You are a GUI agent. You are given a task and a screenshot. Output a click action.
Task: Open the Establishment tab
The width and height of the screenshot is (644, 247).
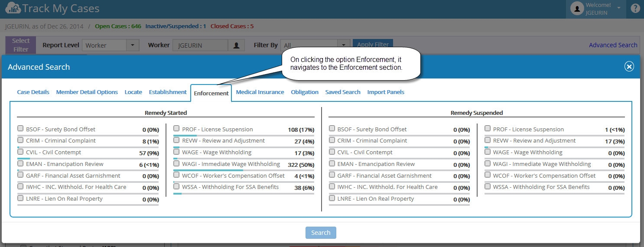168,92
